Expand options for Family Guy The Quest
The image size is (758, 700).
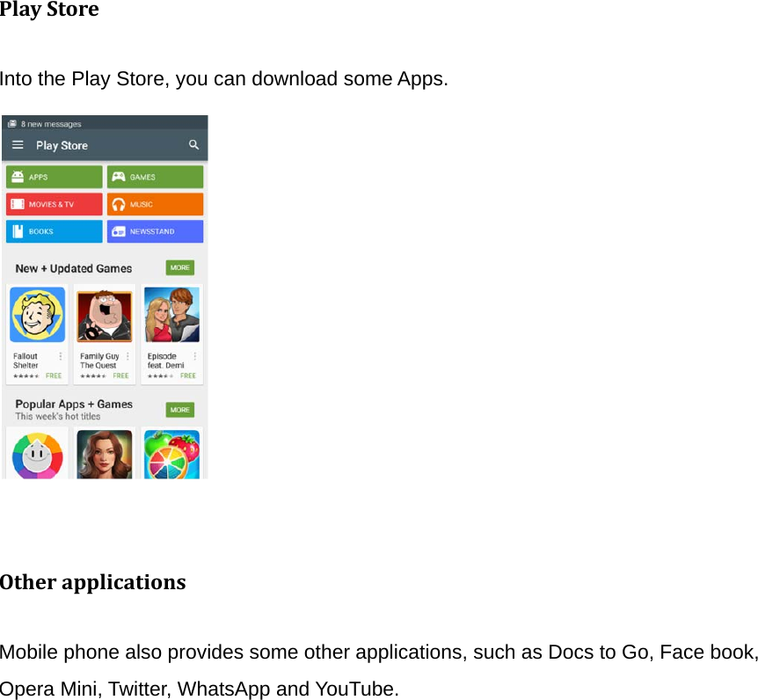(x=128, y=357)
